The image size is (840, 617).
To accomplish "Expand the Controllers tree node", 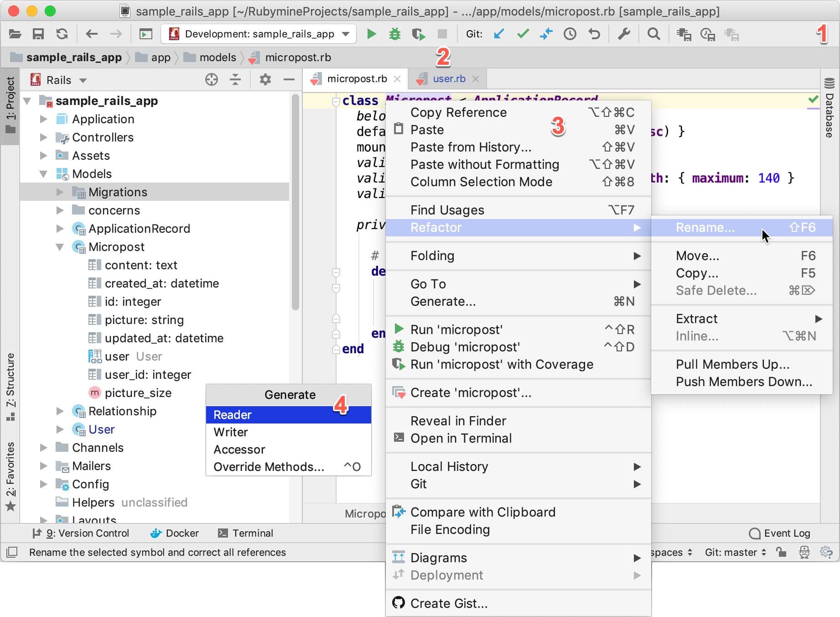I will [44, 137].
